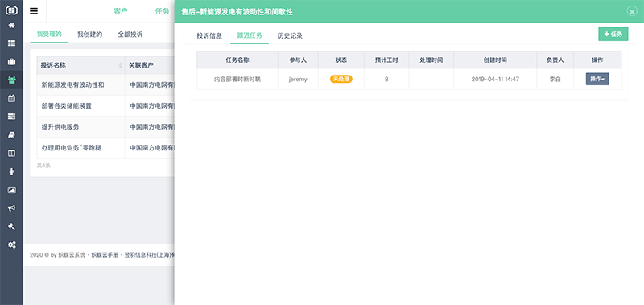The height and width of the screenshot is (305, 644).
Task: Click the panel title 售后-新能源发电有波动性和间歇性
Action: click(x=237, y=12)
